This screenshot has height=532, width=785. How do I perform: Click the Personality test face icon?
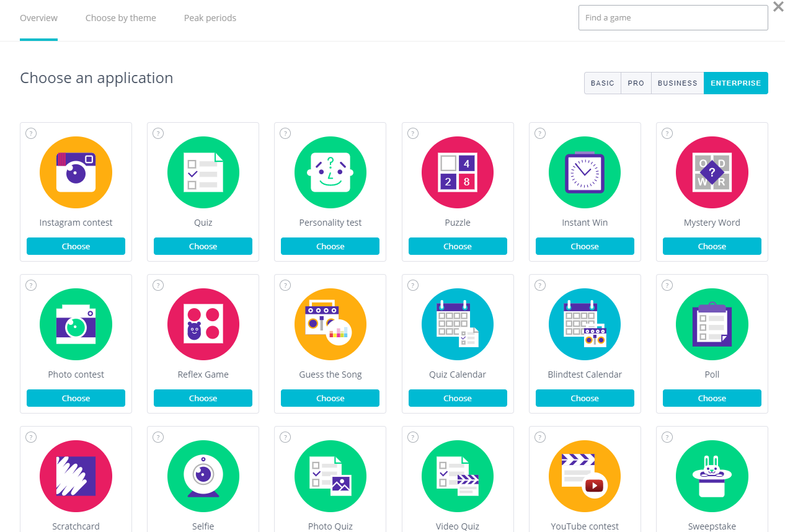[x=330, y=172]
